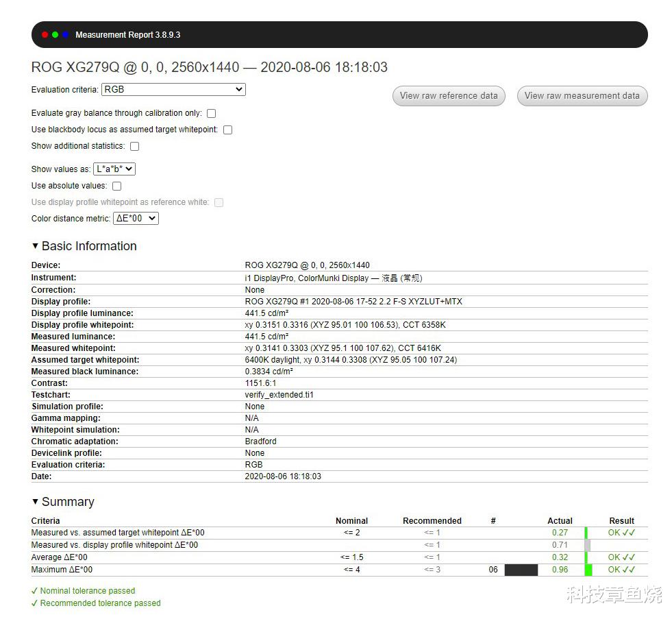Click the black Maximum ΔE*00 bar
This screenshot has height=617, width=672.
pyautogui.click(x=521, y=569)
